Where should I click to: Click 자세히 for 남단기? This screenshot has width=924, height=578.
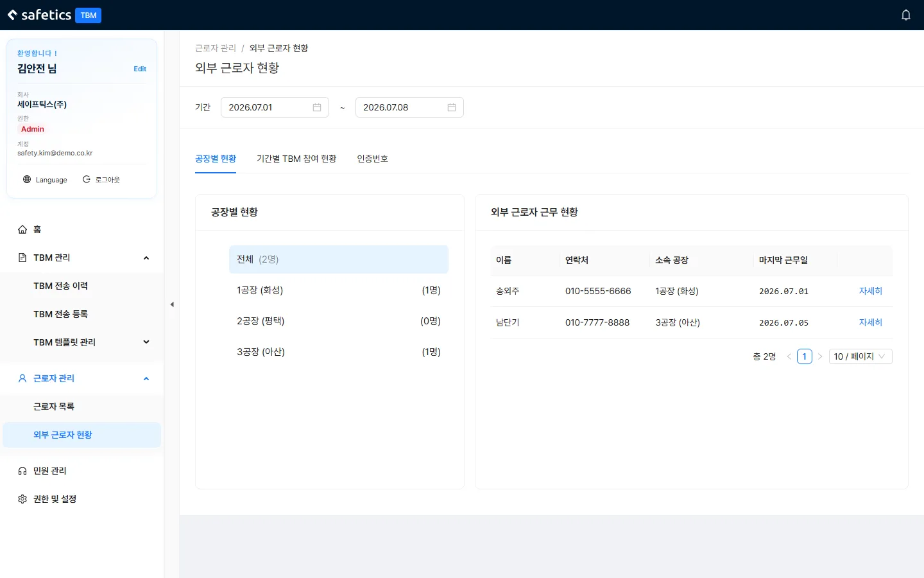point(871,322)
